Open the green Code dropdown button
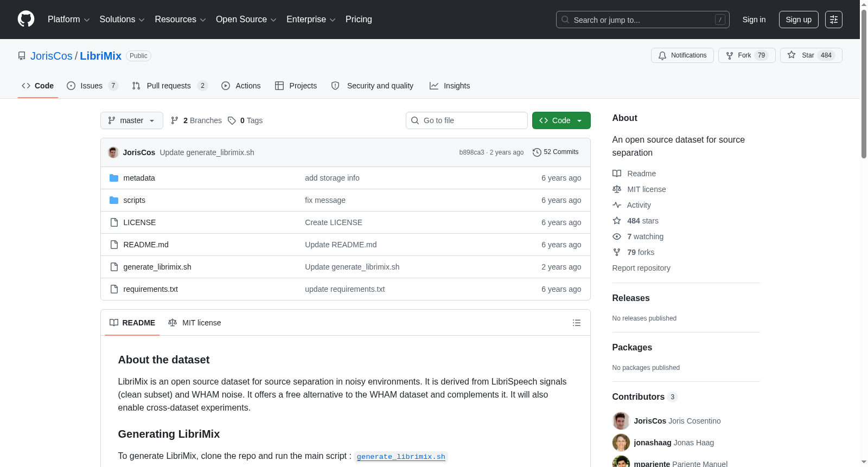 click(x=561, y=120)
